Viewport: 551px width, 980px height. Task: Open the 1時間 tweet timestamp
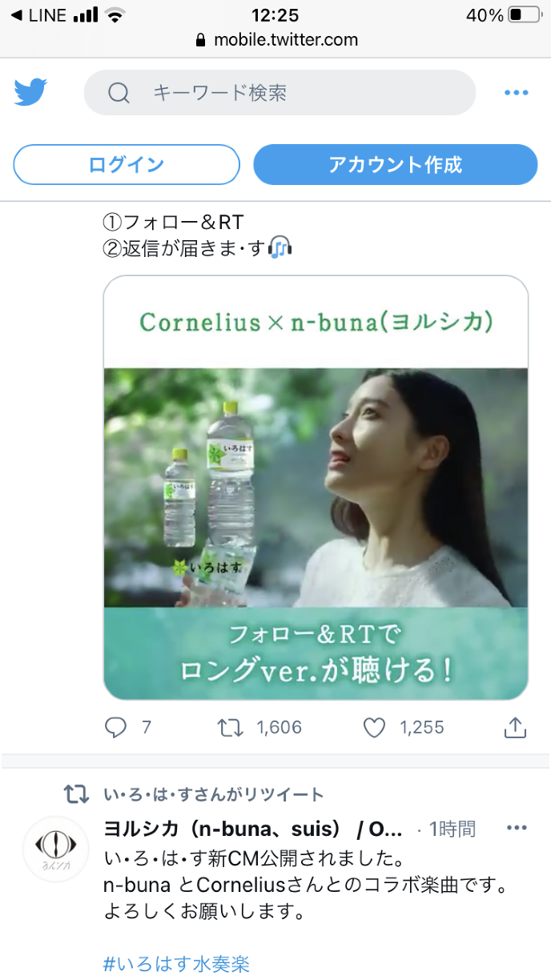tap(452, 829)
